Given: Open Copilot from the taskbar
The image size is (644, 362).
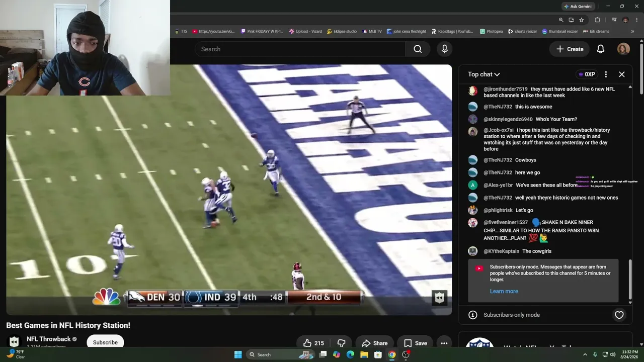Looking at the screenshot, I should pyautogui.click(x=337, y=354).
